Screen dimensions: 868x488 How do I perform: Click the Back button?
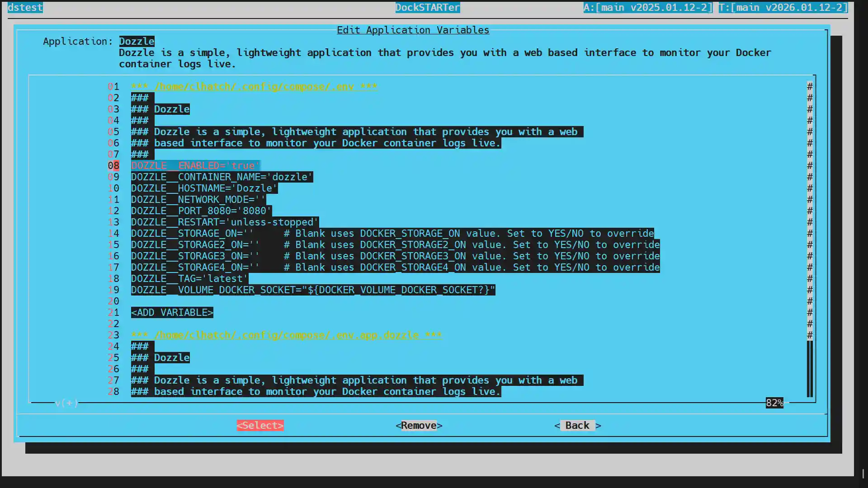click(x=577, y=425)
